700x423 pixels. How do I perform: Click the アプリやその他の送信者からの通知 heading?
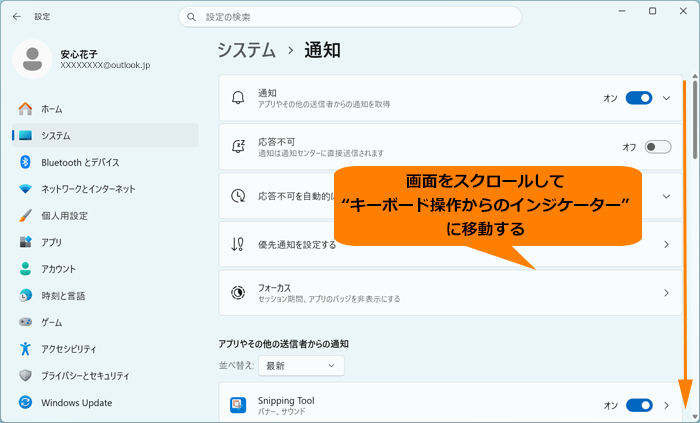[x=283, y=344]
